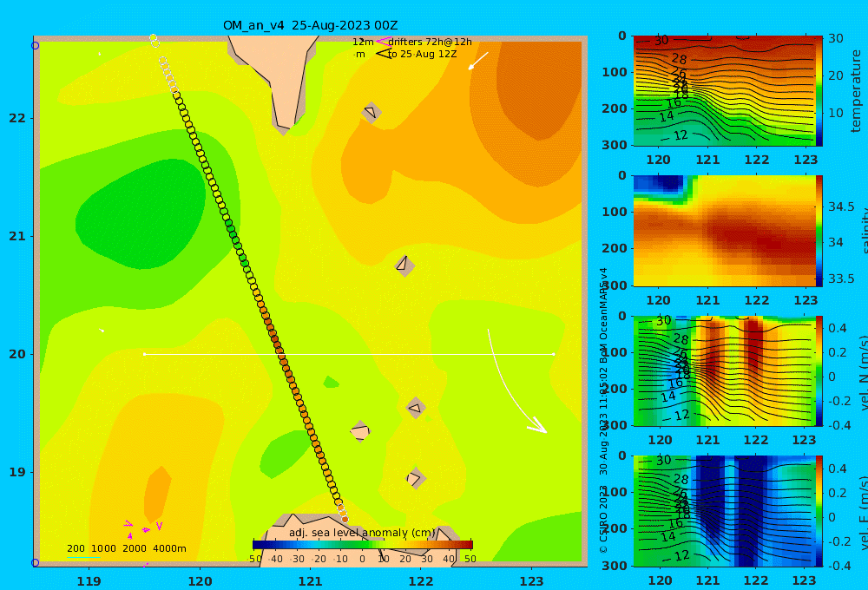Open the eastward velocity section panel
The image size is (868, 590).
(725, 511)
